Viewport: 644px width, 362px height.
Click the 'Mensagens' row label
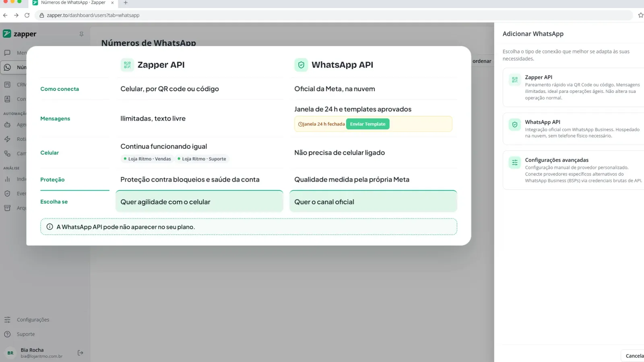pyautogui.click(x=55, y=119)
